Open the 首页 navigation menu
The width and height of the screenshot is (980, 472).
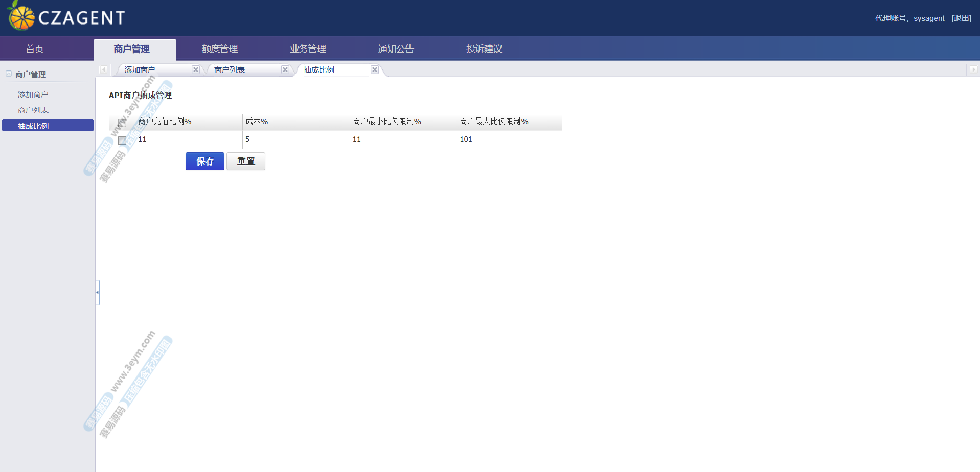click(34, 49)
